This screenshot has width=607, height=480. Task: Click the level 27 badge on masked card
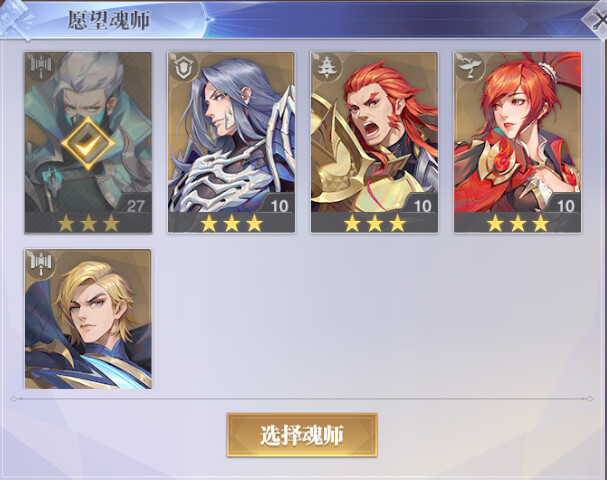click(135, 206)
